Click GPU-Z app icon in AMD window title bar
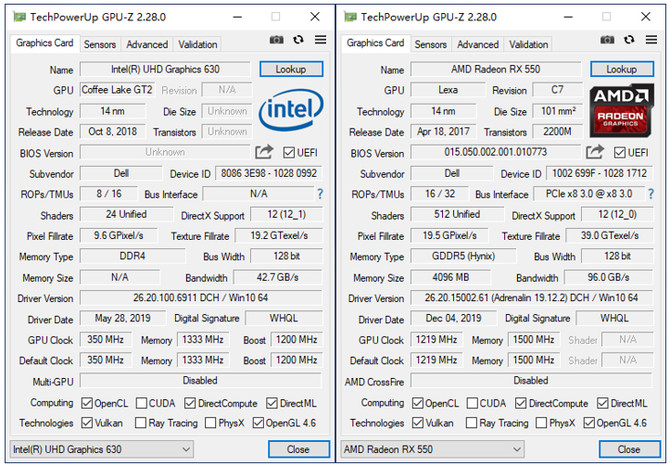 click(350, 17)
